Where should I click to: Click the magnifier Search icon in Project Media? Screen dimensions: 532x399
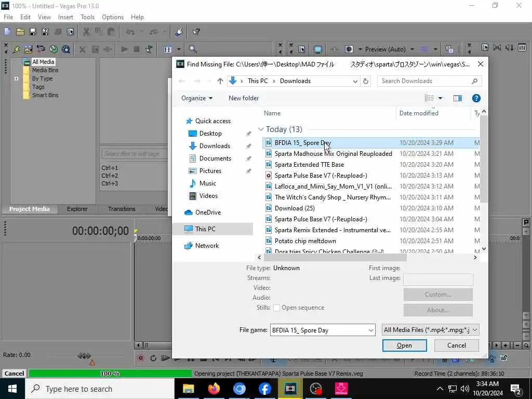(x=193, y=49)
